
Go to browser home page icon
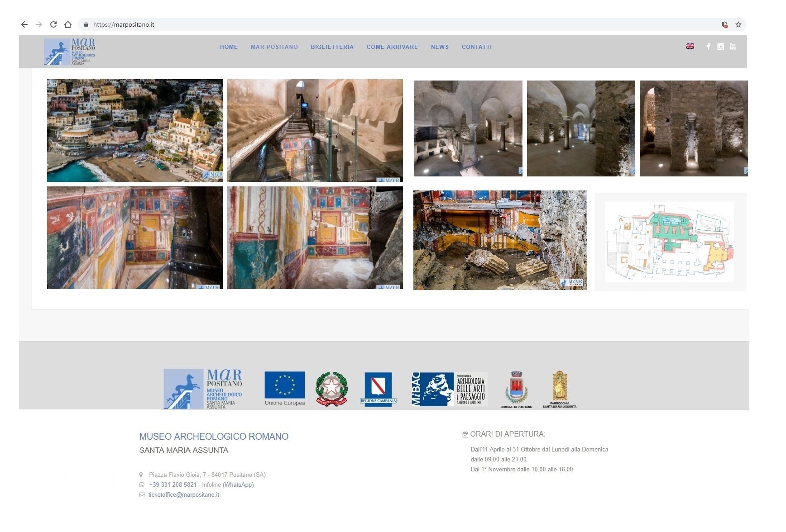tap(68, 24)
